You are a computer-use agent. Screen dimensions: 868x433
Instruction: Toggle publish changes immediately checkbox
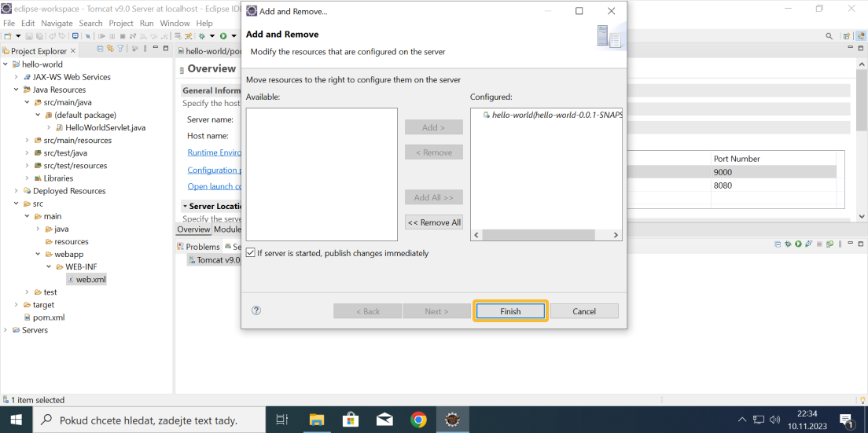point(251,253)
